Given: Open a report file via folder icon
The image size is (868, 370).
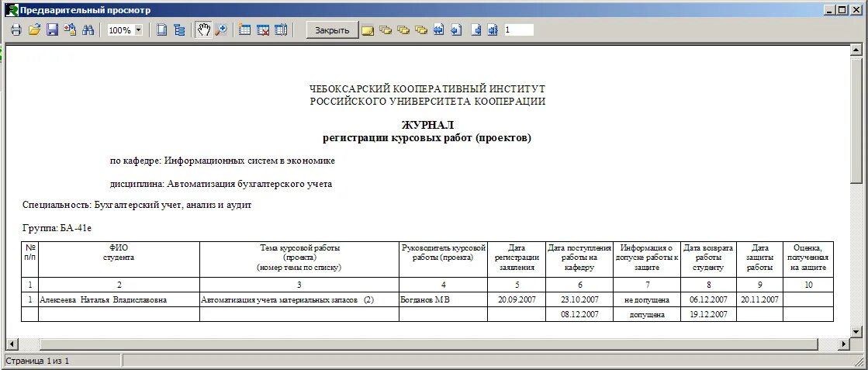Looking at the screenshot, I should pyautogui.click(x=34, y=30).
